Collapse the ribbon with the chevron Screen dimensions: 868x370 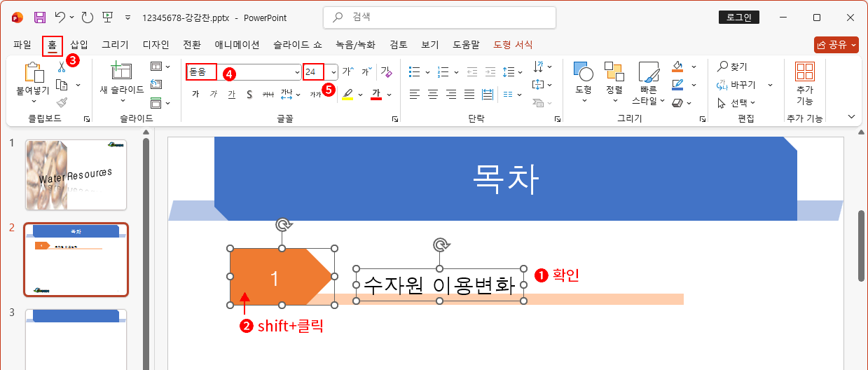(x=852, y=117)
